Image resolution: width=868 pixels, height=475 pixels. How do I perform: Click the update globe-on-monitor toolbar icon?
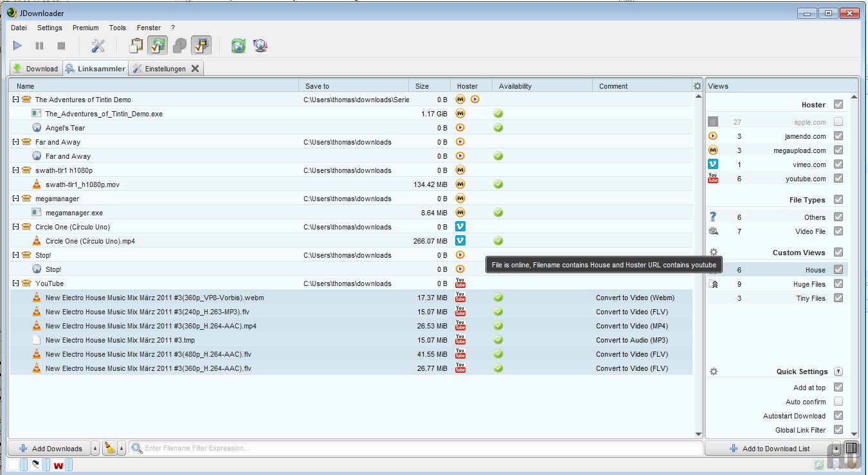click(x=260, y=46)
